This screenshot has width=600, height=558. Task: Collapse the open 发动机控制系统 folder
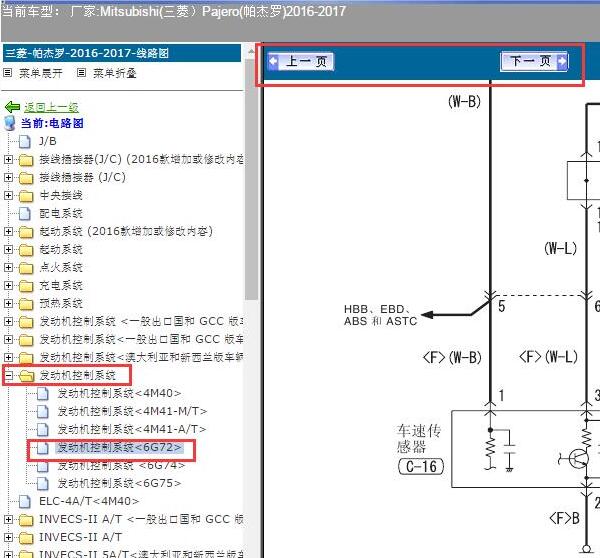coord(8,375)
